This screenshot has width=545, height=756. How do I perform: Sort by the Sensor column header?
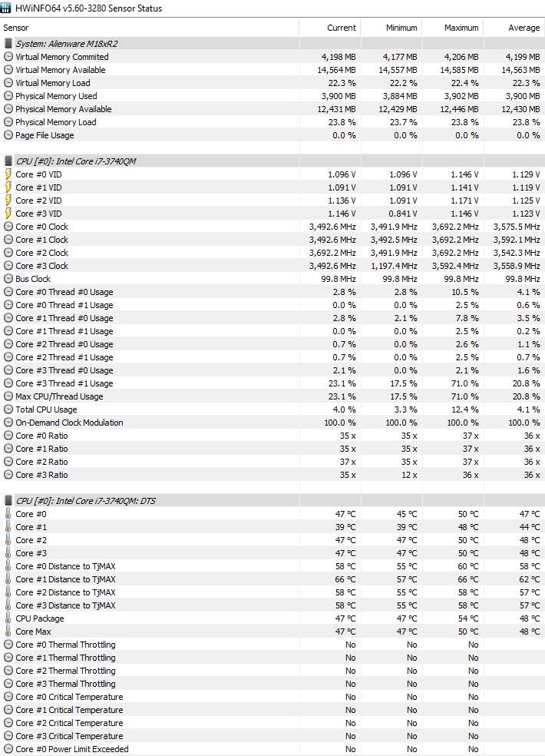coord(150,28)
